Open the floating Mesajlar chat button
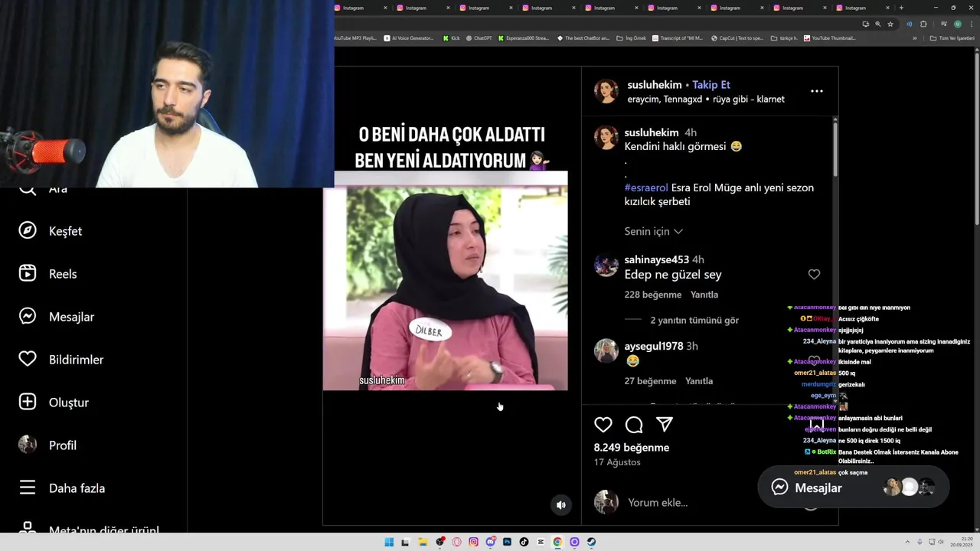980x551 pixels. (x=853, y=487)
